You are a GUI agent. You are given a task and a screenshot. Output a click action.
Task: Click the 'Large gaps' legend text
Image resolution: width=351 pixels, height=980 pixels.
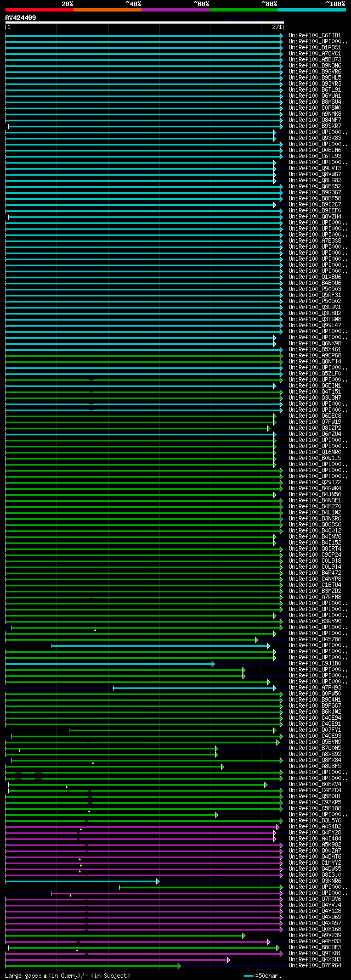tap(67, 976)
